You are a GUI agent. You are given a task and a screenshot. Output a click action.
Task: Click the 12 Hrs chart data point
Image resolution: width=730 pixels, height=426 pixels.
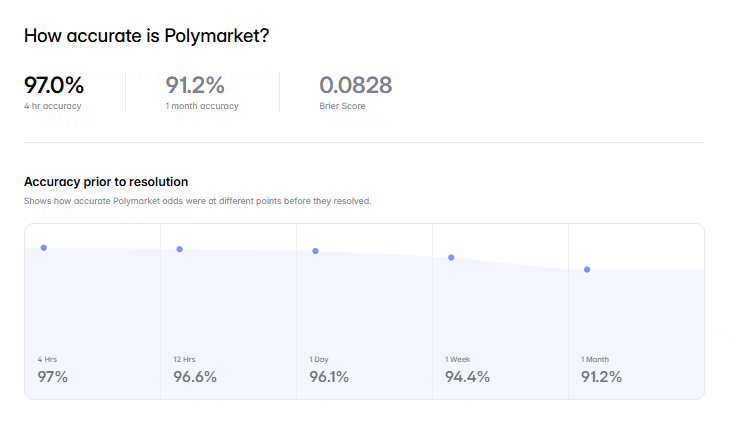tap(180, 249)
